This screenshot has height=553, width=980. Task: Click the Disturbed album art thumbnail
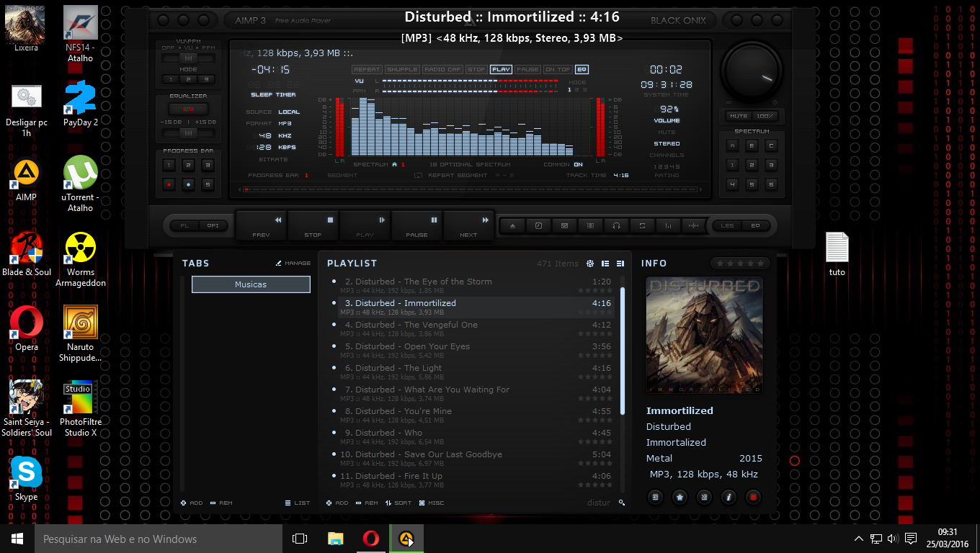[x=704, y=336]
